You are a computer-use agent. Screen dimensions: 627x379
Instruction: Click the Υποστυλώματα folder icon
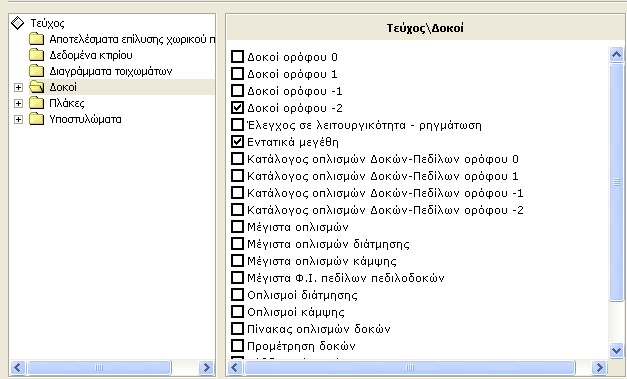pos(36,119)
